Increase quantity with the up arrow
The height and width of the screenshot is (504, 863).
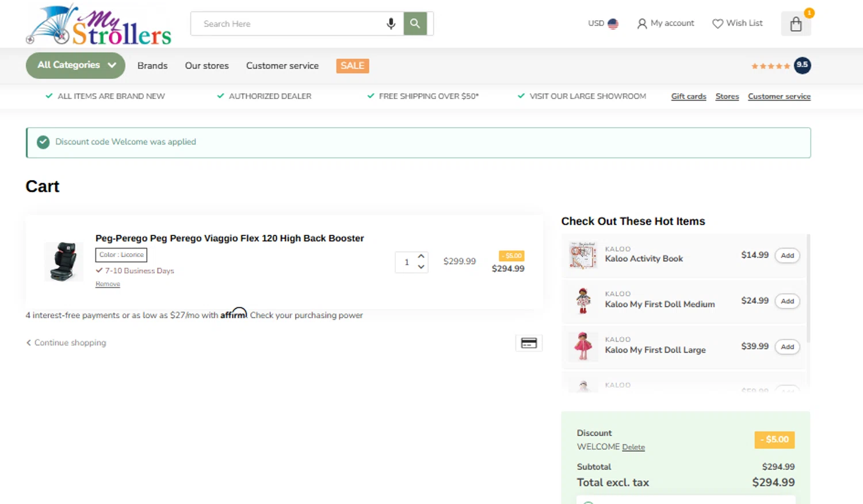pyautogui.click(x=421, y=256)
